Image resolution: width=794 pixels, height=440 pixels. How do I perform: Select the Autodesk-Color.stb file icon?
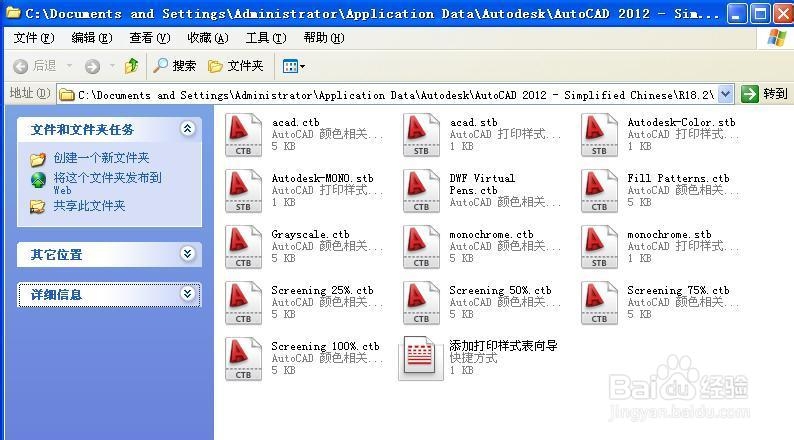[x=599, y=135]
